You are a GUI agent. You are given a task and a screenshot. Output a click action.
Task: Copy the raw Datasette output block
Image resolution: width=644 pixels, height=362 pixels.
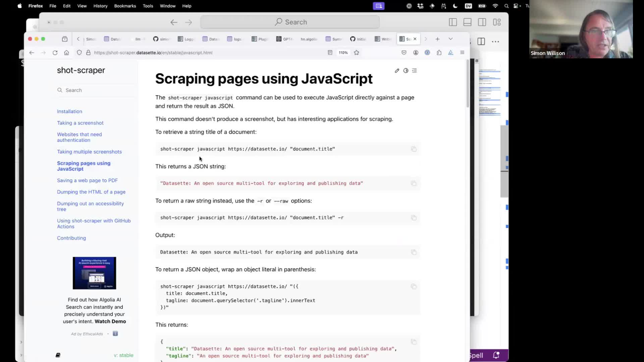coord(414,252)
